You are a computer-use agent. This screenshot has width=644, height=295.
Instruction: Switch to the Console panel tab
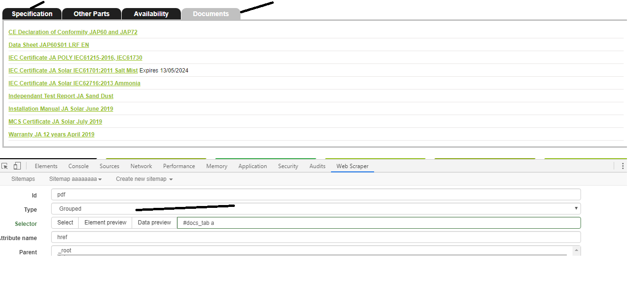coord(78,166)
